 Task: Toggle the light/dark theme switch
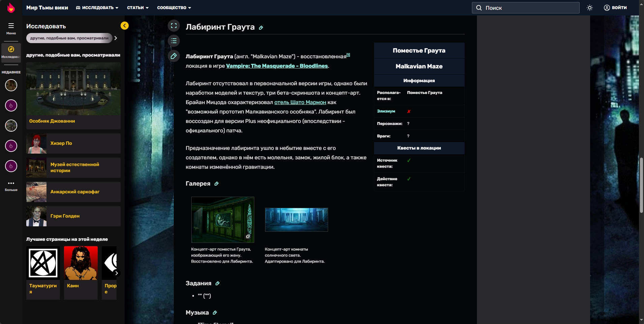[590, 8]
